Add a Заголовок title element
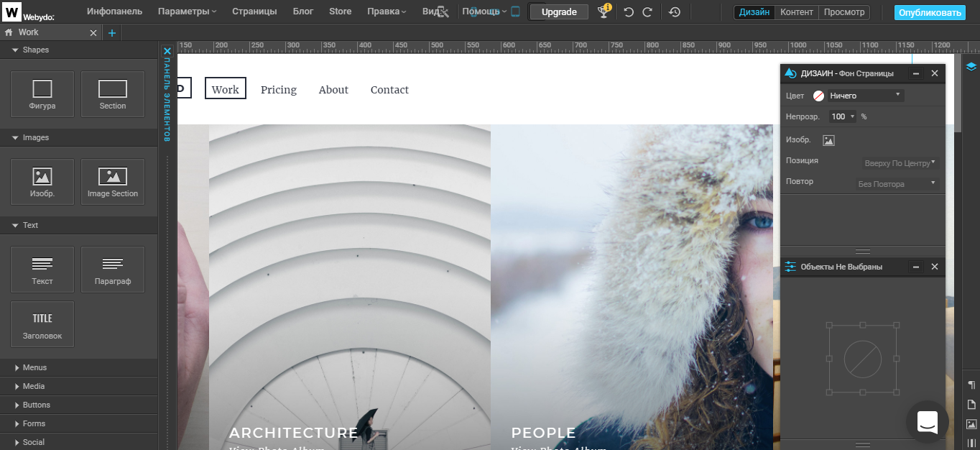 click(42, 324)
